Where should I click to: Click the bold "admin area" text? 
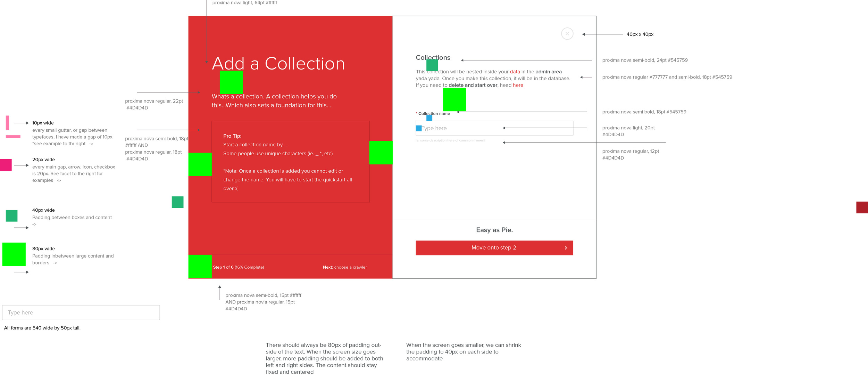pyautogui.click(x=548, y=72)
